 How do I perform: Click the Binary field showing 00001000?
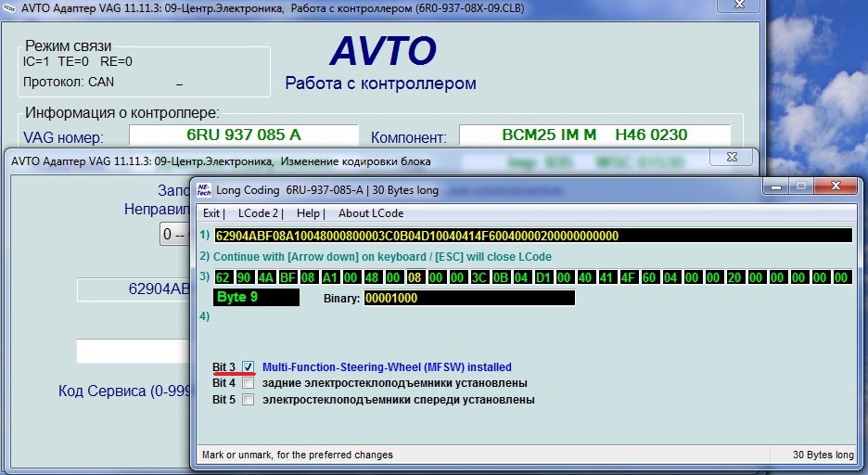tap(468, 299)
